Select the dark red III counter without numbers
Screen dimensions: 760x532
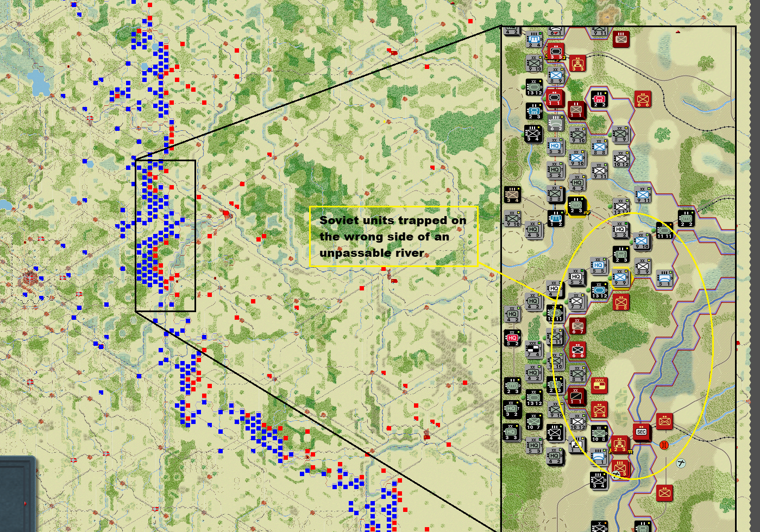(x=620, y=39)
